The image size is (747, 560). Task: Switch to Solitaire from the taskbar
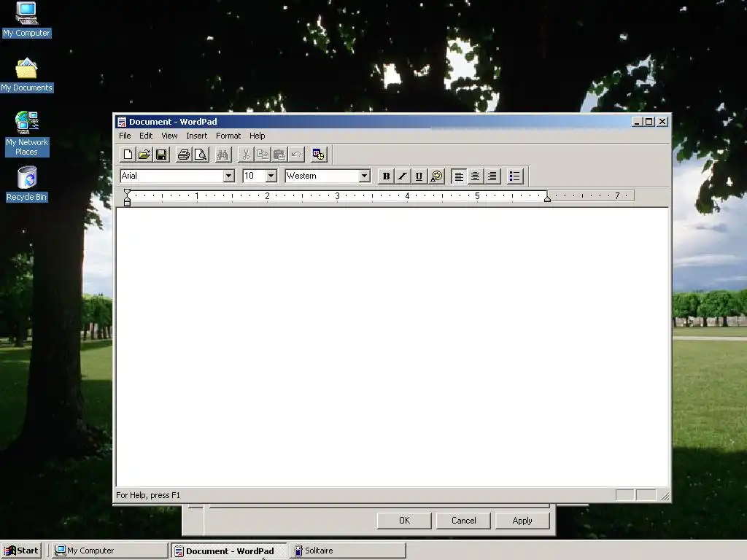point(348,551)
